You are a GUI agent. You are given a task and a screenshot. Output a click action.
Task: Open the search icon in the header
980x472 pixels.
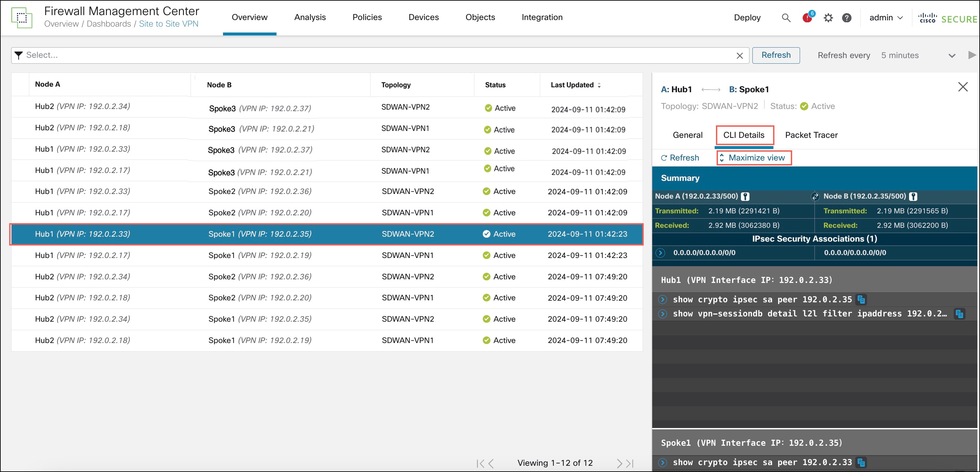786,17
